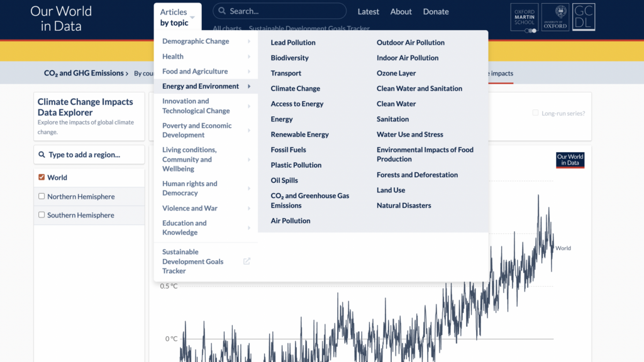Click the World line label on chart
Image resolution: width=644 pixels, height=362 pixels.
click(563, 248)
